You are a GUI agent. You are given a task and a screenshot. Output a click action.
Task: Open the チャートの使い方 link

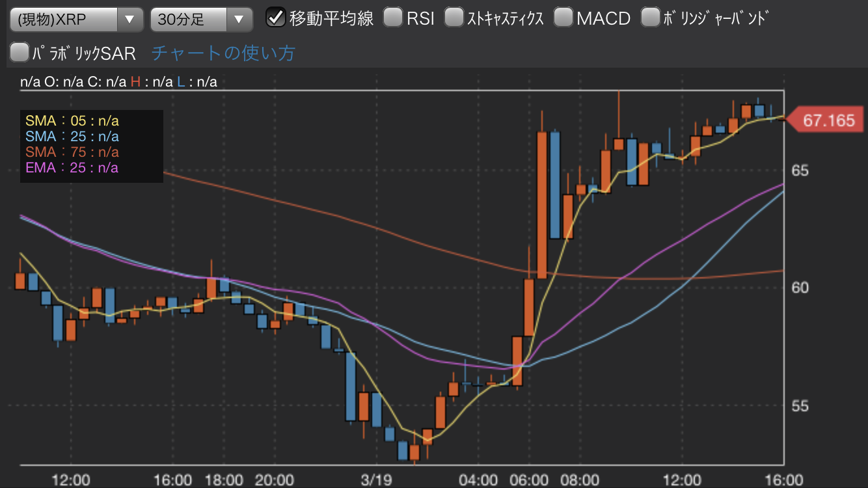pyautogui.click(x=223, y=53)
